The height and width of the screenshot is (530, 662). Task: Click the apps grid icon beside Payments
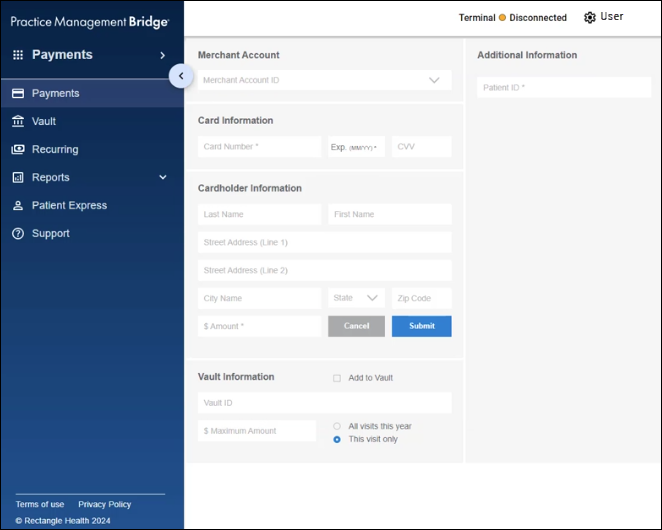(18, 55)
